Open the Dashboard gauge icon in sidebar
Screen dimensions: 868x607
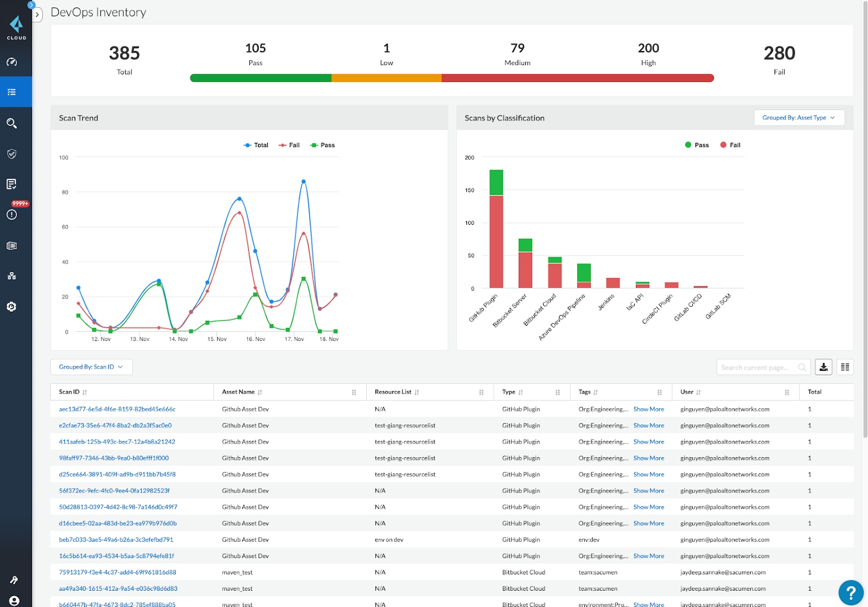click(x=11, y=62)
